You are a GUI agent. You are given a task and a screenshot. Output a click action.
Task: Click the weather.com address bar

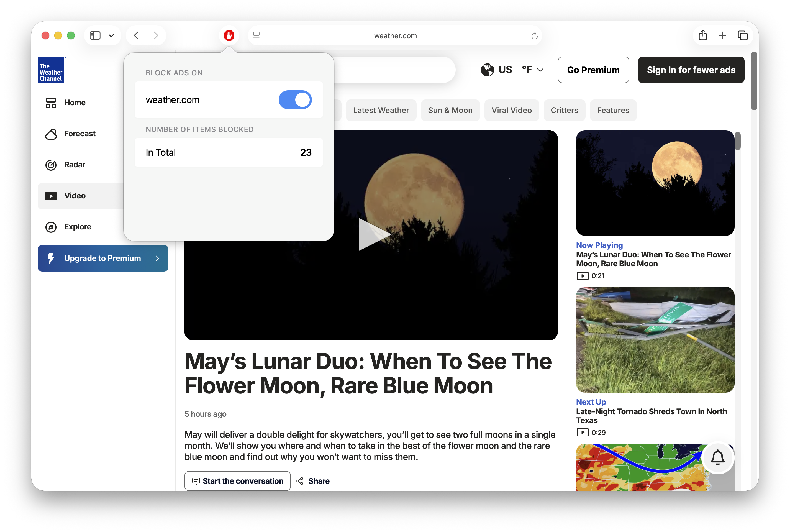click(x=395, y=36)
